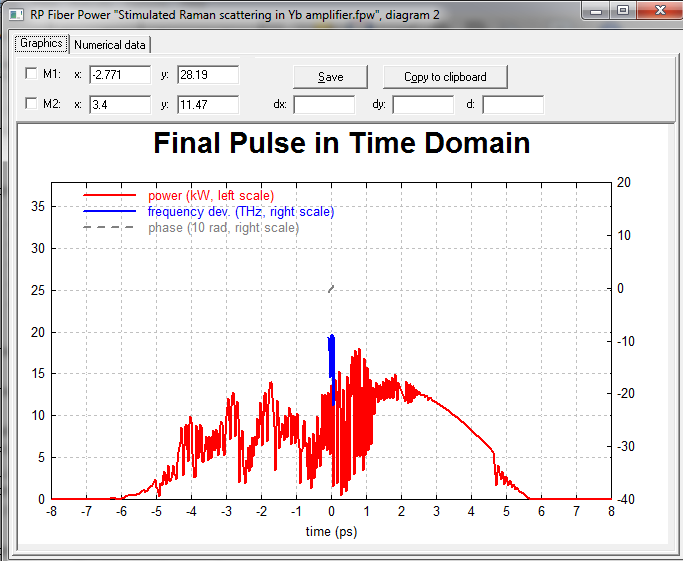The image size is (683, 561).
Task: Click the 'power (kW, left scale)' legend label
Action: (211, 196)
